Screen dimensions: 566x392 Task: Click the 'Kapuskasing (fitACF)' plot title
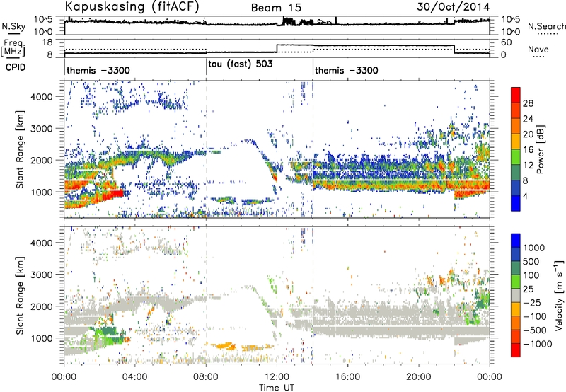pos(132,7)
